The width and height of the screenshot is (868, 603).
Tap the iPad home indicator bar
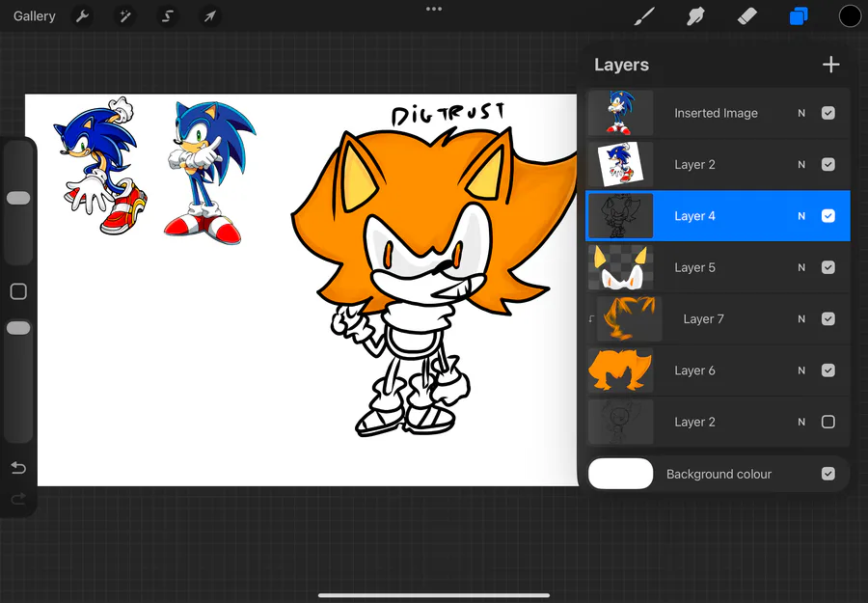coord(434,596)
